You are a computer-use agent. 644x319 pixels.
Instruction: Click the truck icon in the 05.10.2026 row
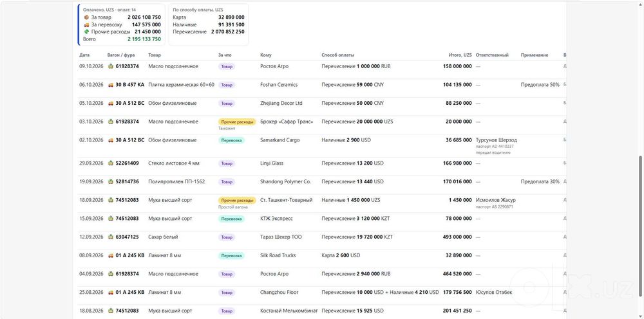coord(111,104)
